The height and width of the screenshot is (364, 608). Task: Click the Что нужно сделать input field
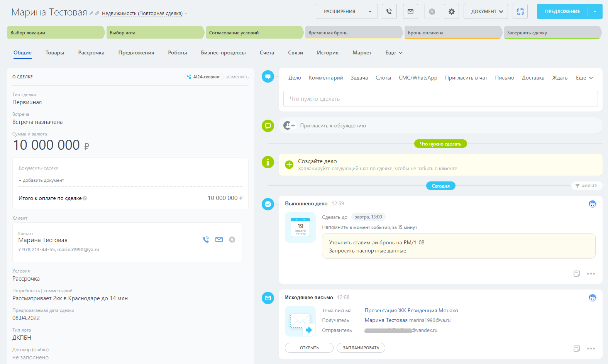440,99
